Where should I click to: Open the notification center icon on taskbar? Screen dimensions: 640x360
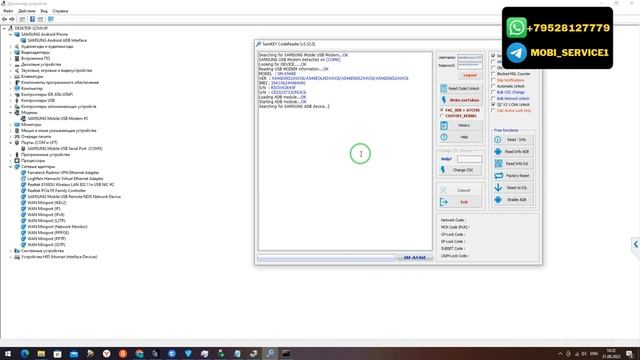pos(629,354)
